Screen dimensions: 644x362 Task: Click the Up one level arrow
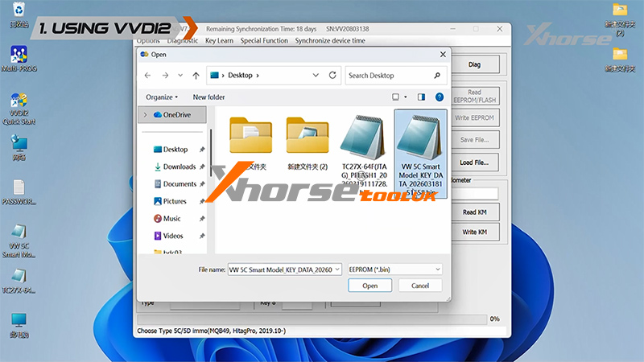coord(196,76)
